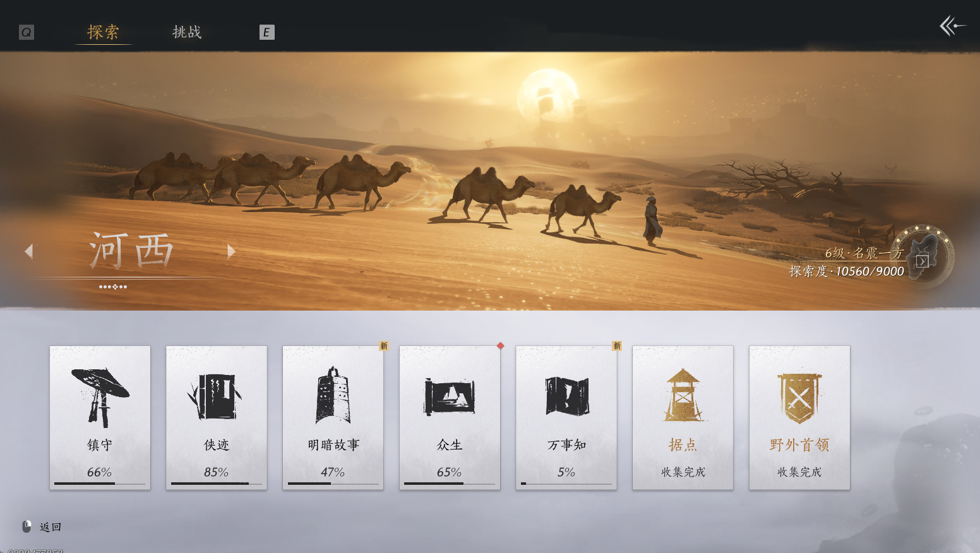This screenshot has height=553, width=980.
Task: Click the 侠迹 card label
Action: [x=217, y=445]
